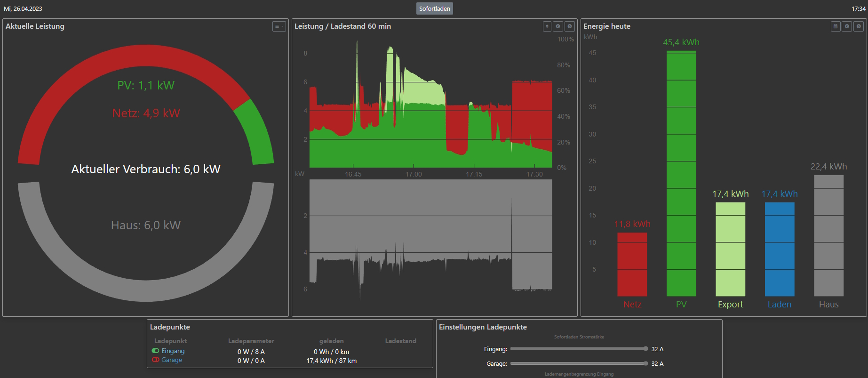
Task: Toggle the Garage charge point switch
Action: click(x=155, y=360)
